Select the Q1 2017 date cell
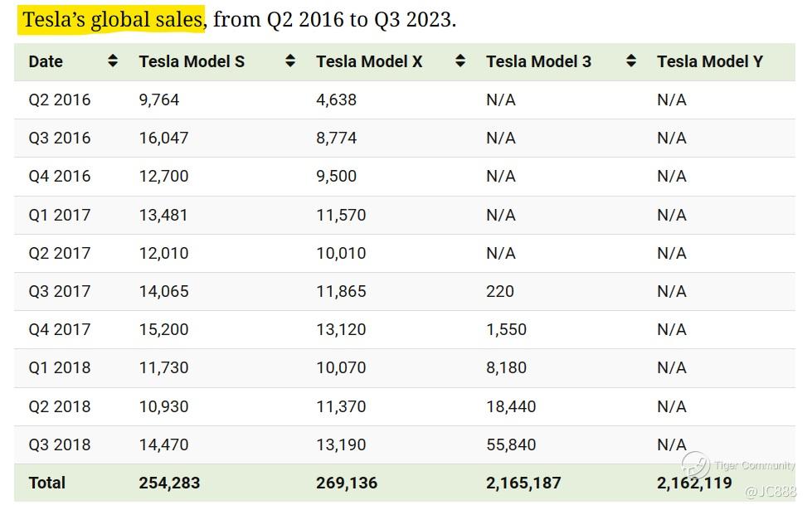Screen dimensions: 812x510 point(60,216)
